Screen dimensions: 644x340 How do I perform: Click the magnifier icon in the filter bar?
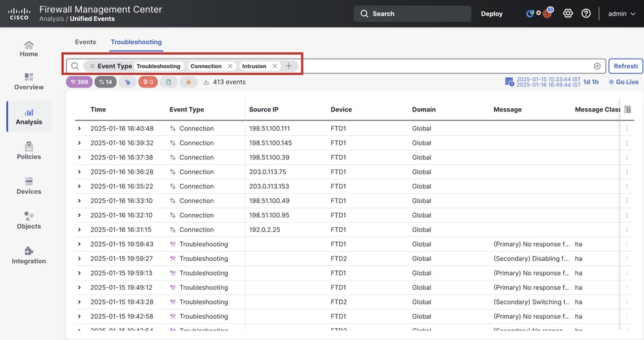click(x=75, y=66)
